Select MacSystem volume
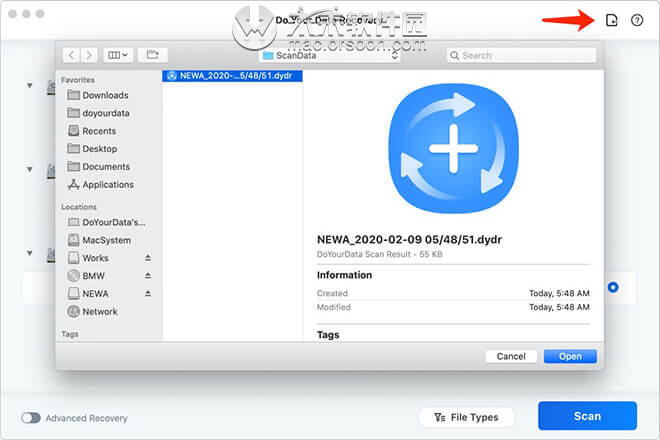The width and height of the screenshot is (660, 440). (x=106, y=240)
